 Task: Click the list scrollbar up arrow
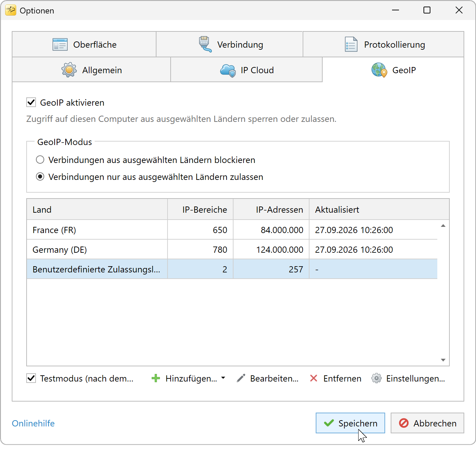click(x=443, y=226)
